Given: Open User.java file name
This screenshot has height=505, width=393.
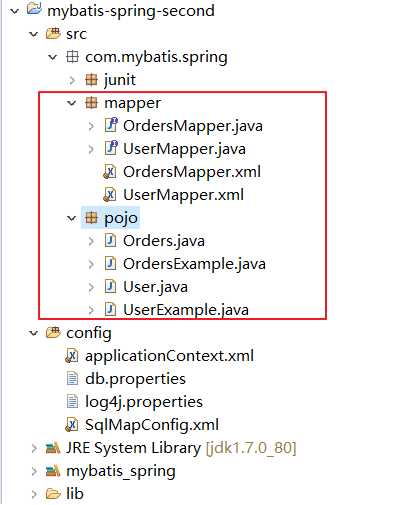Looking at the screenshot, I should [155, 288].
